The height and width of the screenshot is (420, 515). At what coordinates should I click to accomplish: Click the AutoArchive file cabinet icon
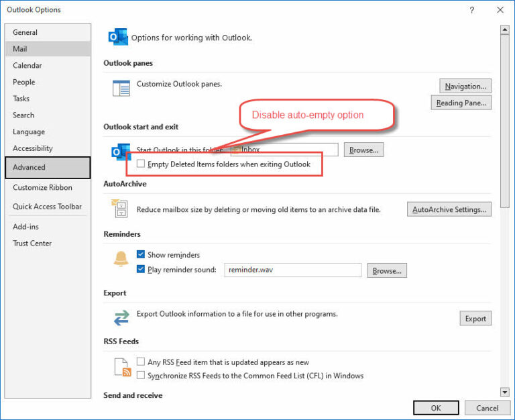(121, 209)
